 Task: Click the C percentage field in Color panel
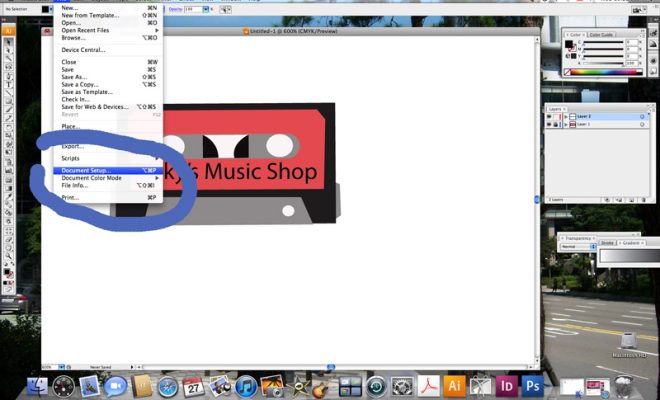pos(631,43)
